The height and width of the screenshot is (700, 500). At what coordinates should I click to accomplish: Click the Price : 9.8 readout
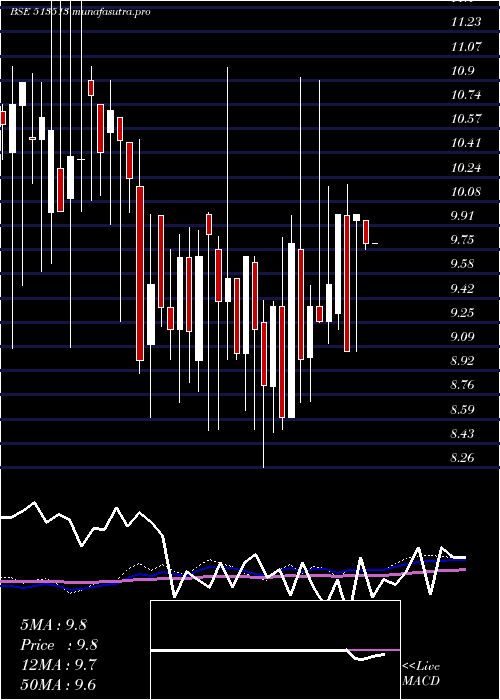click(x=59, y=645)
